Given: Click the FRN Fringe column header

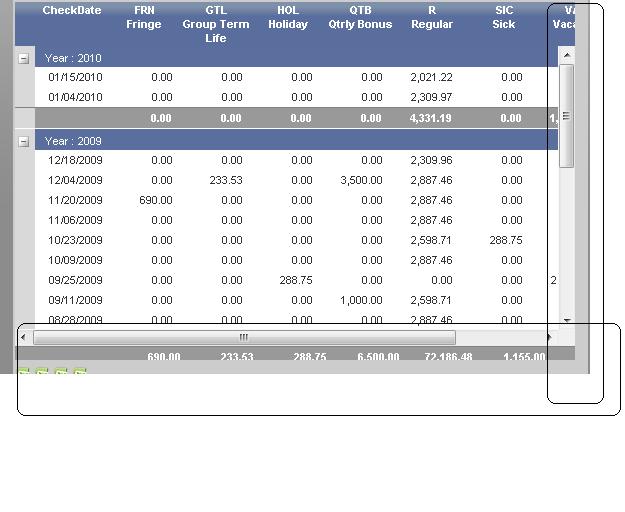Looking at the screenshot, I should [144, 18].
